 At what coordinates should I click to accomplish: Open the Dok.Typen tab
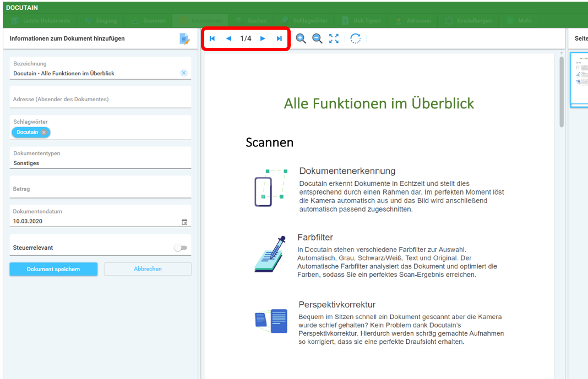[x=362, y=20]
